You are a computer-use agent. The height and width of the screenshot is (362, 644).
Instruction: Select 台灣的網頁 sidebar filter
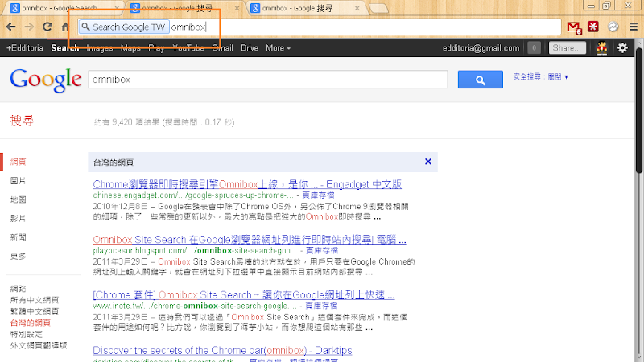pyautogui.click(x=31, y=323)
